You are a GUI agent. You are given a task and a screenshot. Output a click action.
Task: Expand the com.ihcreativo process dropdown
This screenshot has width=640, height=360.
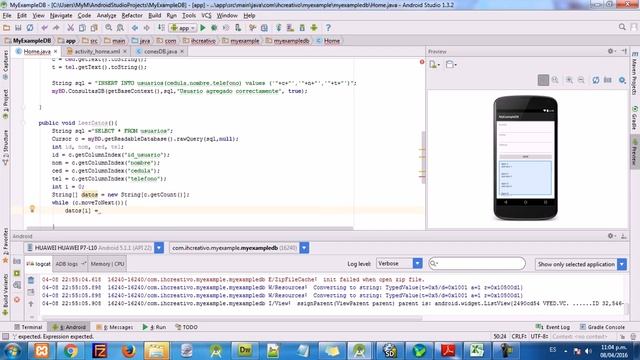coord(304,248)
